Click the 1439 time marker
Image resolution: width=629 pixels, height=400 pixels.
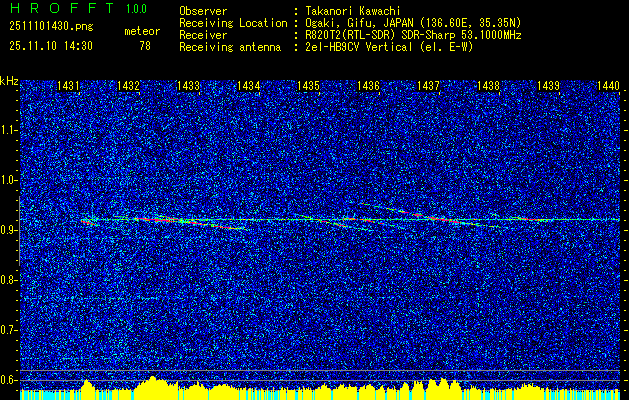[548, 86]
